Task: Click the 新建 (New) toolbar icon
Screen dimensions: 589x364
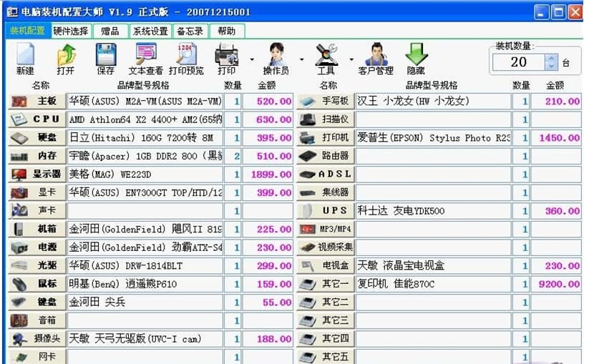Action: tap(26, 59)
